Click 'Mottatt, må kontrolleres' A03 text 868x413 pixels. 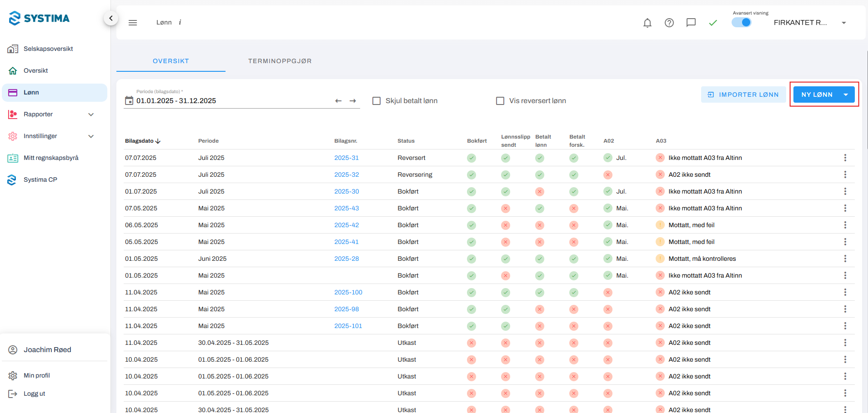[x=702, y=259]
